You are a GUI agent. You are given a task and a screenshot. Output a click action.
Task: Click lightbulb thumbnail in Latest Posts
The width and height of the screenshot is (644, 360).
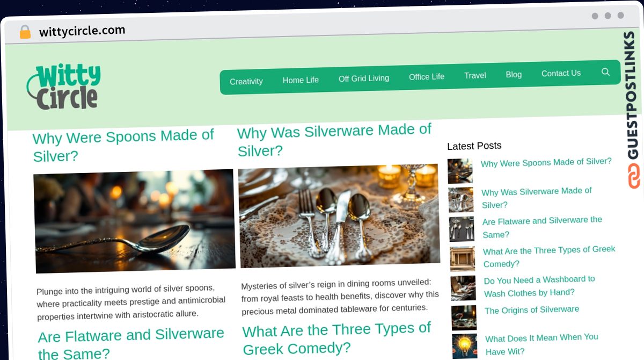point(465,346)
